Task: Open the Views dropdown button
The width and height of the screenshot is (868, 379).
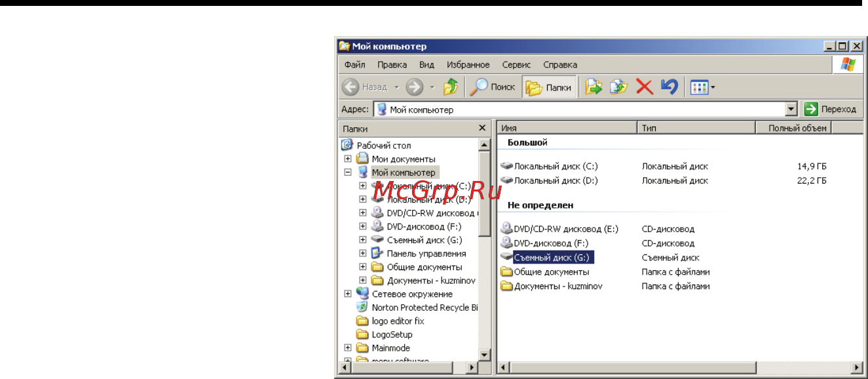Action: (704, 87)
